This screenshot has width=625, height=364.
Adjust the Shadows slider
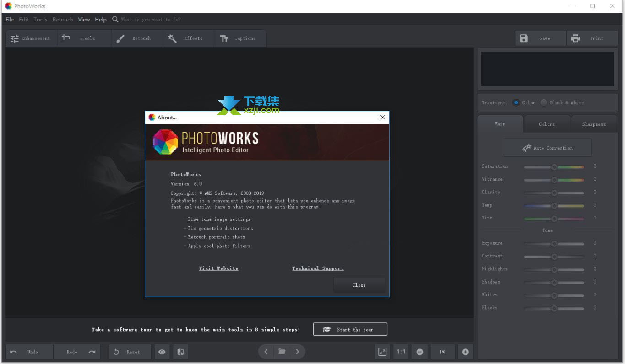[554, 282]
